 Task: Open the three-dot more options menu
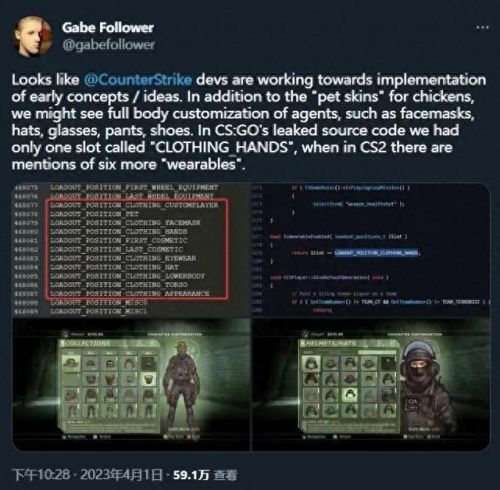(482, 27)
